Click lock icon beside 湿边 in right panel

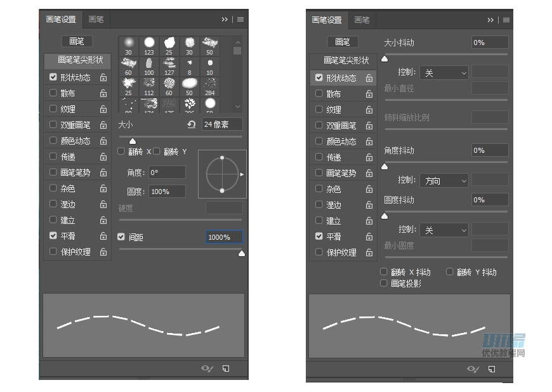tap(369, 205)
